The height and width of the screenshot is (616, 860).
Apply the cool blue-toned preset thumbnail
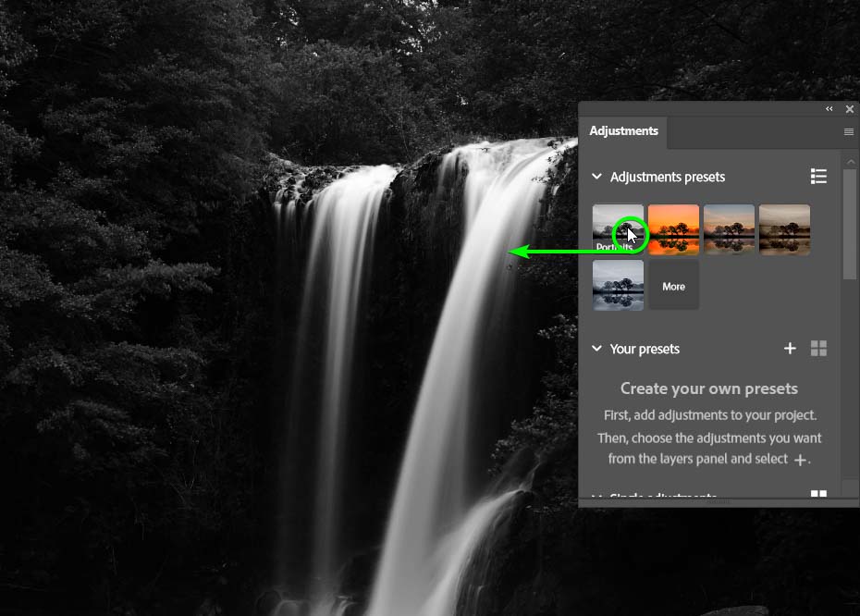[618, 285]
